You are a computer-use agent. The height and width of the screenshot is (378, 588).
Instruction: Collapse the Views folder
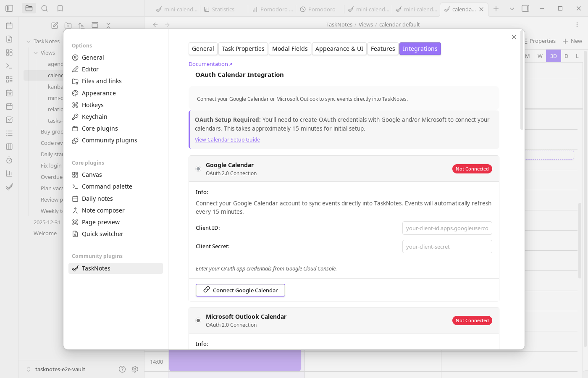(x=36, y=52)
